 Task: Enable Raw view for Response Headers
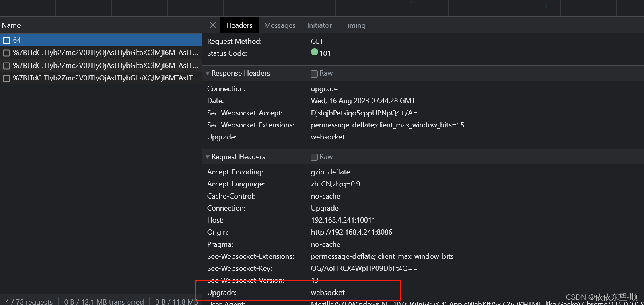click(x=314, y=74)
